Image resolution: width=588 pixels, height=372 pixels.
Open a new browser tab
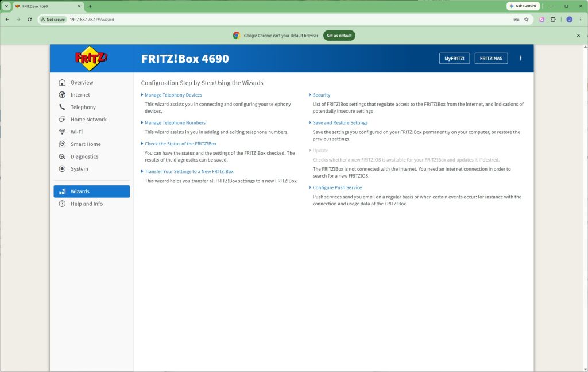pos(90,6)
